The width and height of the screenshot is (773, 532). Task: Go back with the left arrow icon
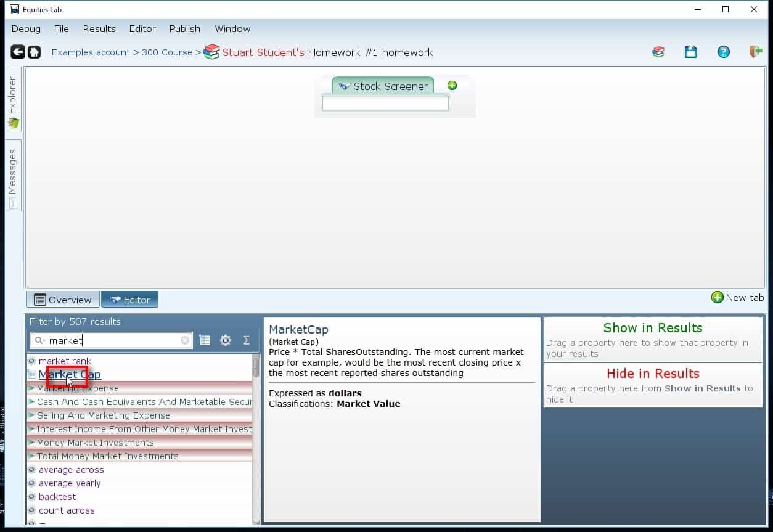[x=18, y=52]
